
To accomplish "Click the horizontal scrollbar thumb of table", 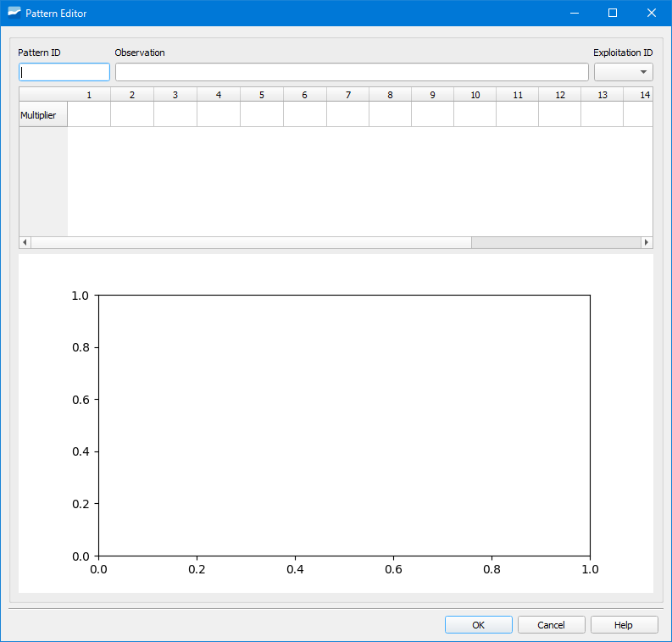I will [x=251, y=242].
